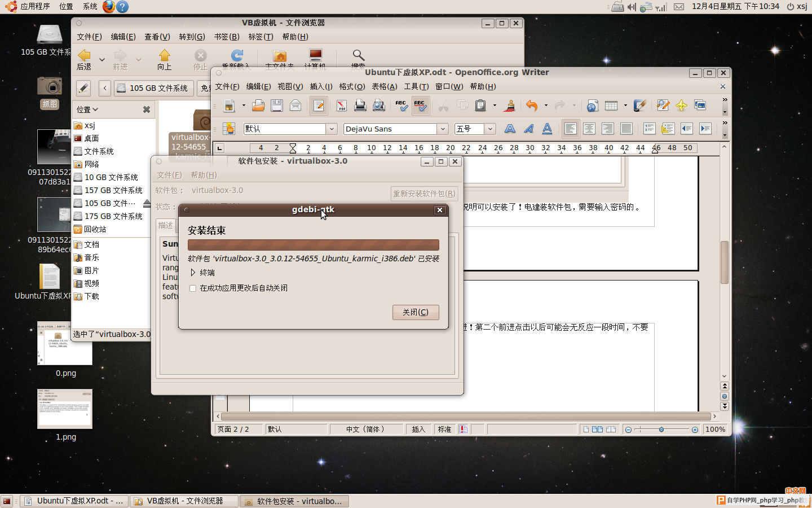Create a new document in Writer toolbar
The width and height of the screenshot is (812, 508).
coord(230,106)
